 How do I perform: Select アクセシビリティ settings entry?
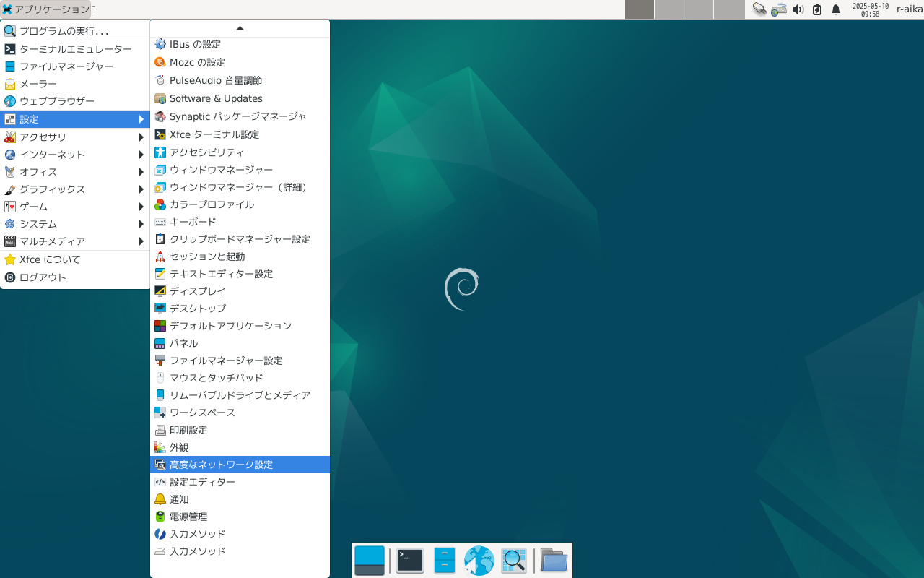click(240, 152)
